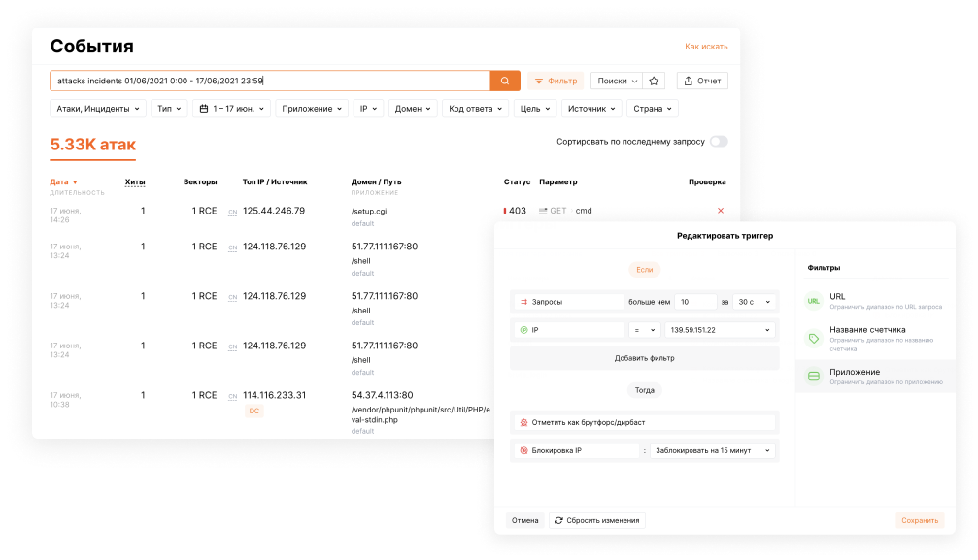
Task: Click the counter name tag icon
Action: (813, 338)
